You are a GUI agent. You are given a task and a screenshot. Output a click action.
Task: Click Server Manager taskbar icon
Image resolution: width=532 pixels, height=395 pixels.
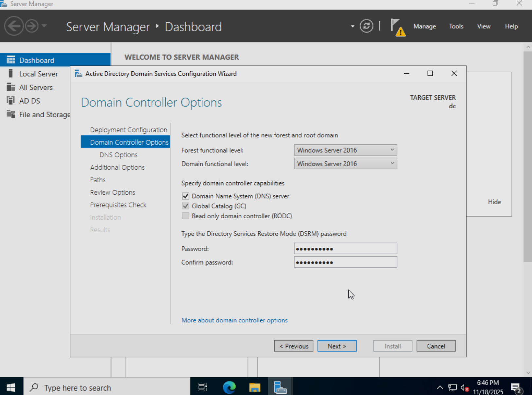click(x=280, y=387)
